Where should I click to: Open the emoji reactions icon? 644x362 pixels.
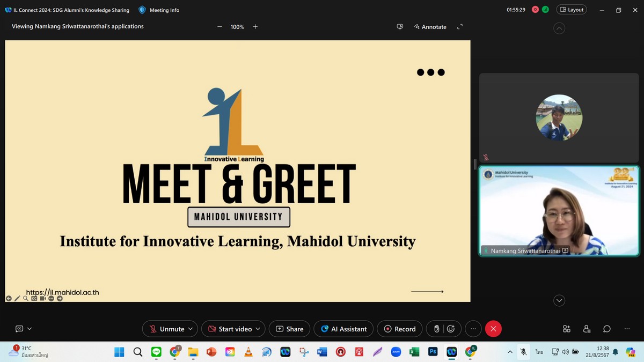tap(451, 329)
